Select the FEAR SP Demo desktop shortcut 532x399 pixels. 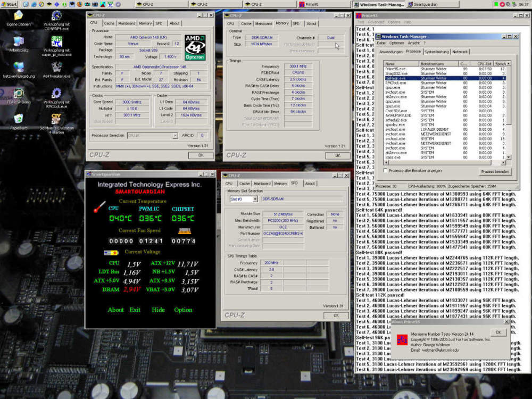point(19,93)
